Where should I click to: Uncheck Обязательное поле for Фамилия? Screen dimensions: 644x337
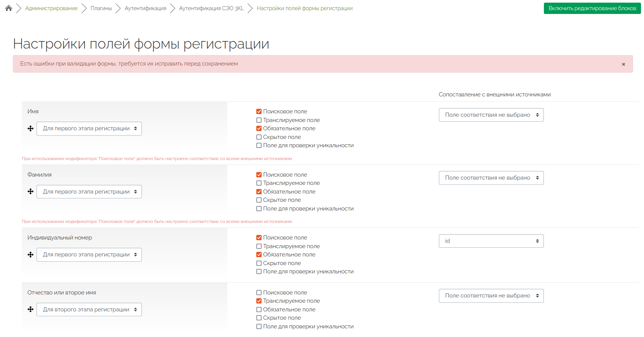point(259,192)
